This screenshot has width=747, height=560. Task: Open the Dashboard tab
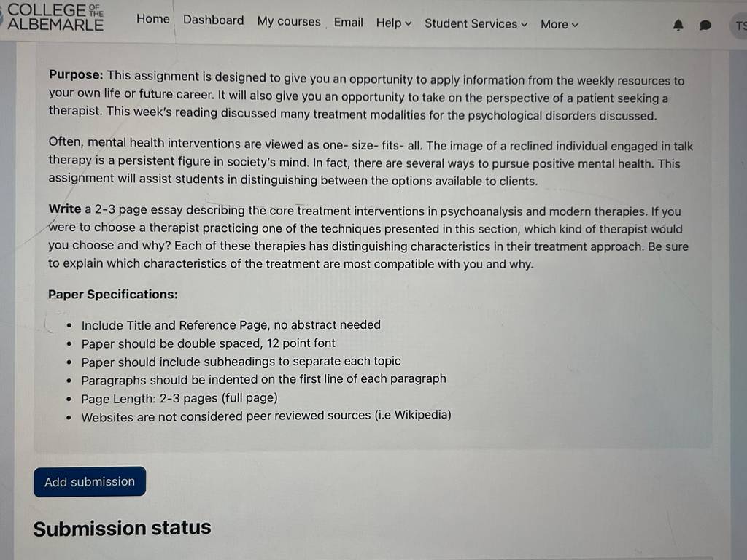click(213, 20)
